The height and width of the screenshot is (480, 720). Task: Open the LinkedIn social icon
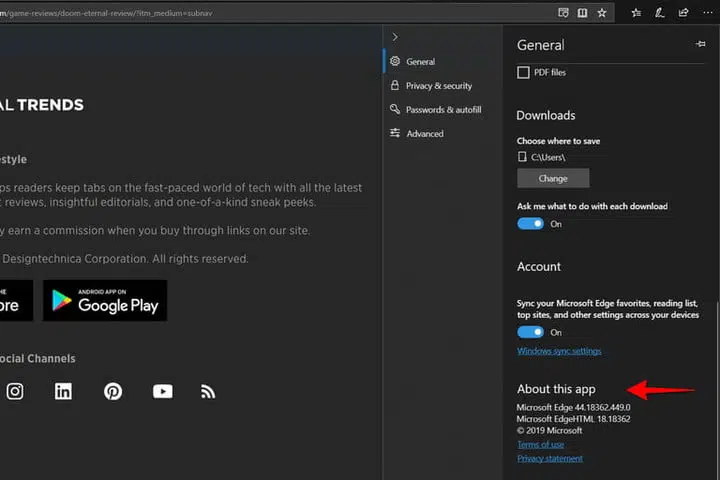63,391
